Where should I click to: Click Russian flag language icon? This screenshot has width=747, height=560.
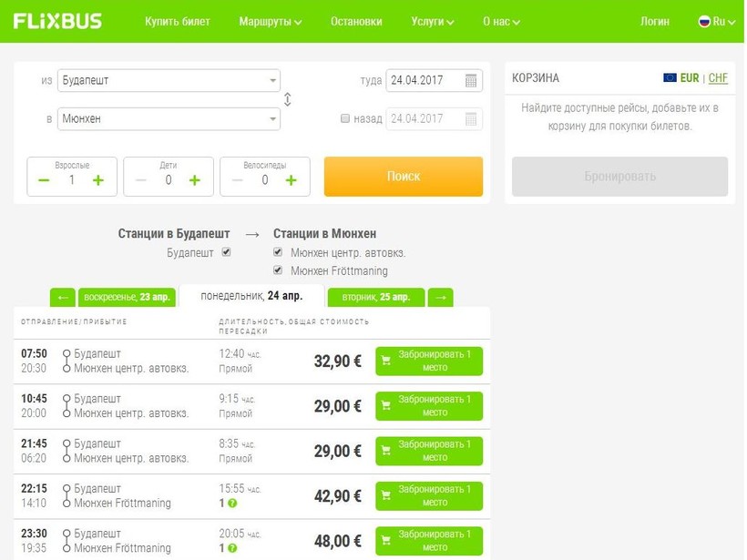[704, 22]
